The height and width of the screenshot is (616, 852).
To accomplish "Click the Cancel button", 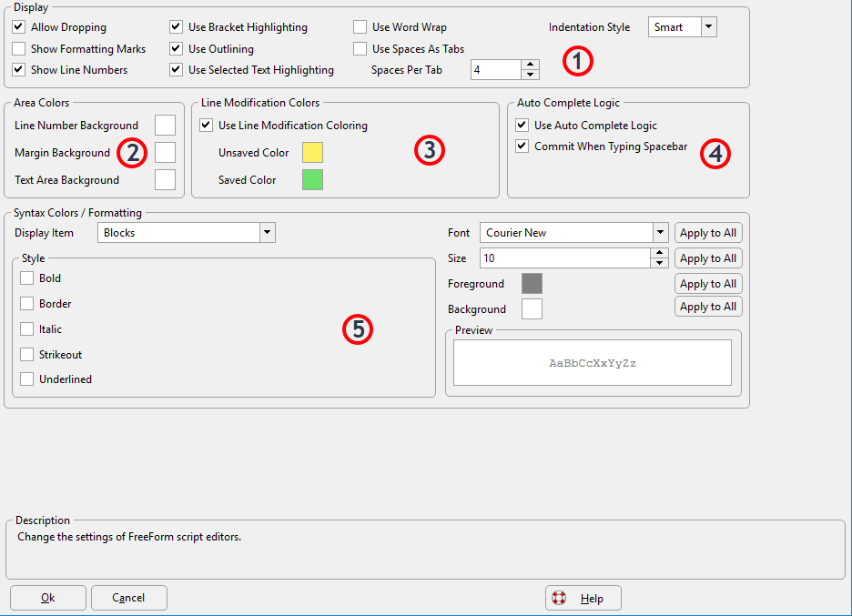I will [128, 598].
